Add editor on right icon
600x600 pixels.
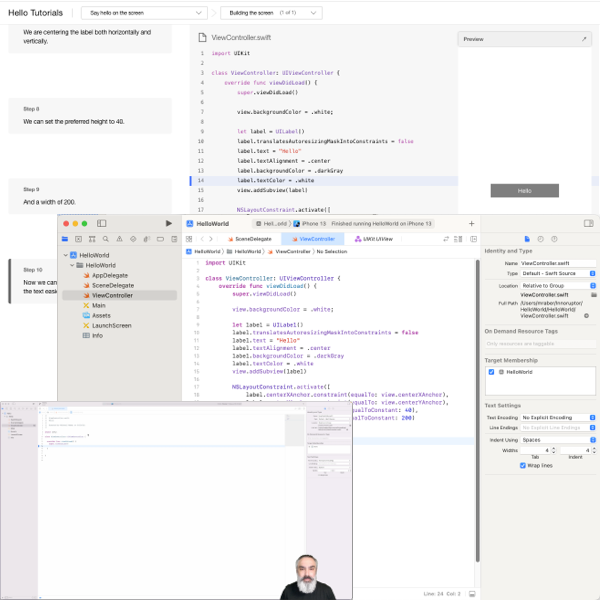click(473, 239)
